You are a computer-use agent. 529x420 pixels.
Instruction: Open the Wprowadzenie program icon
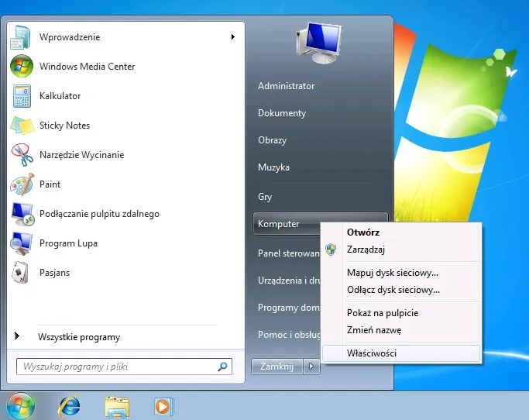tap(21, 37)
